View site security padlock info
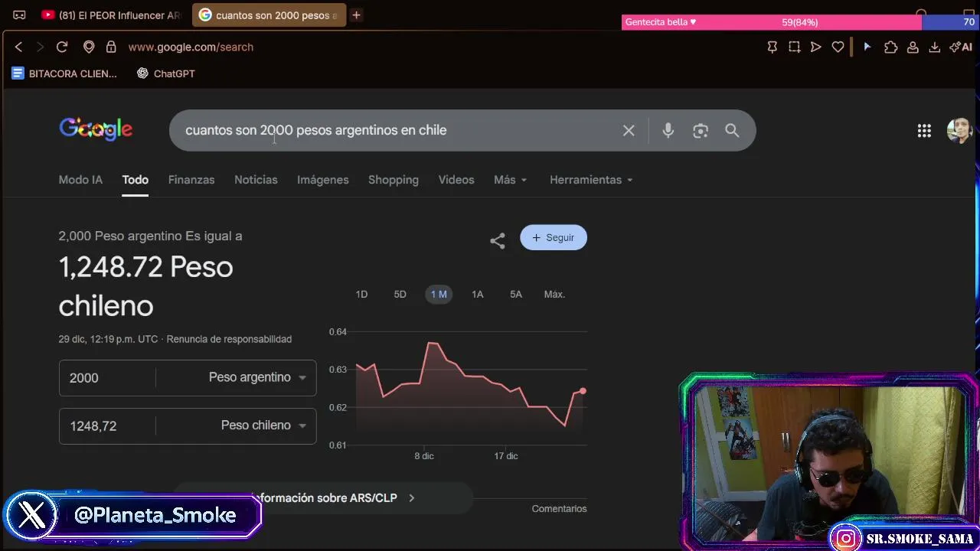The image size is (980, 551). [x=111, y=47]
